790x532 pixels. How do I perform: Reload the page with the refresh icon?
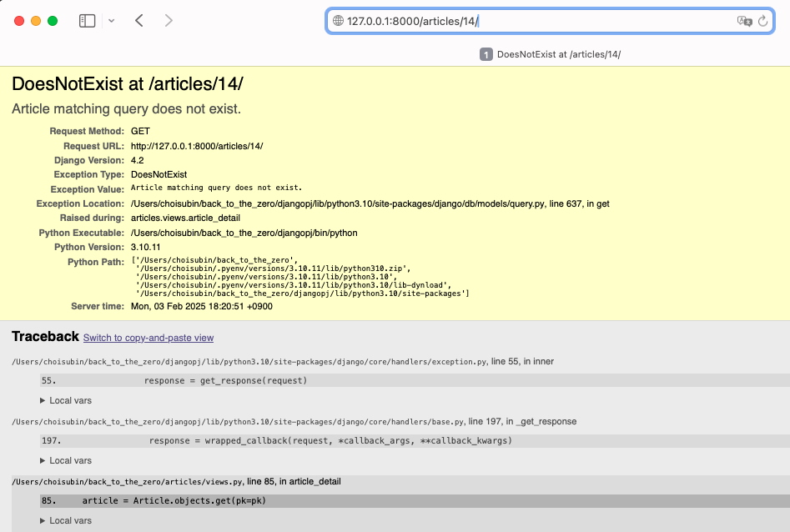[762, 21]
